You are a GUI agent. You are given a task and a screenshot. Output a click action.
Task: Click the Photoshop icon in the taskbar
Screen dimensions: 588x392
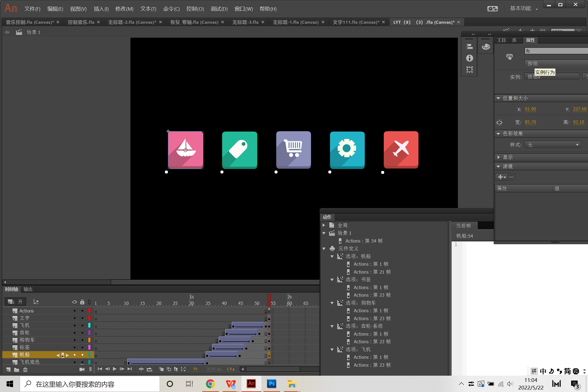(271, 384)
